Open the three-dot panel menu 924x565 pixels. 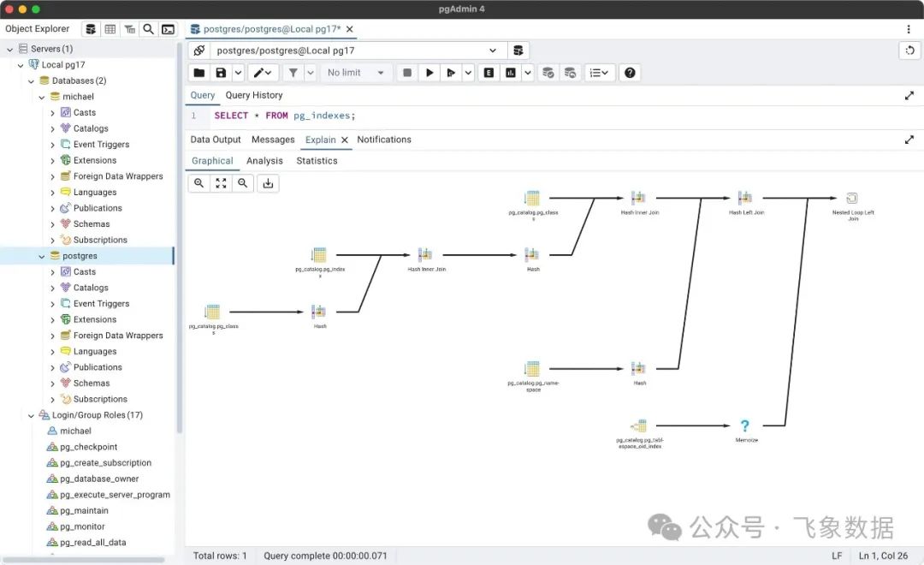coord(908,29)
